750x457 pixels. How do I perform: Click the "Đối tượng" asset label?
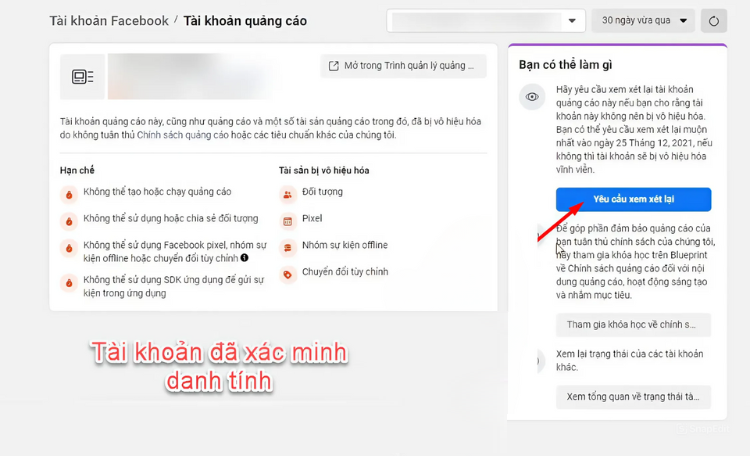click(x=322, y=192)
